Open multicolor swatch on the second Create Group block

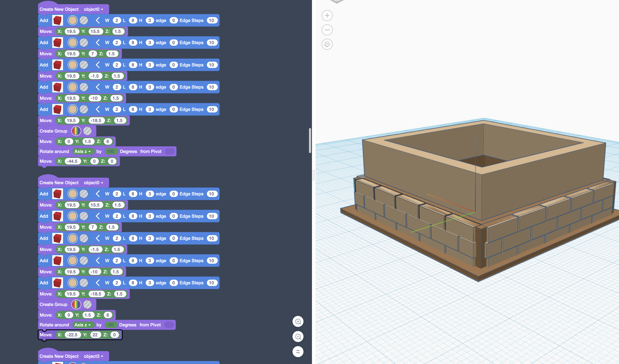coord(76,304)
